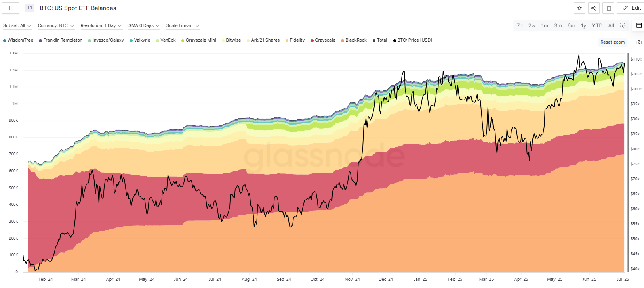Click the Fidelity legend color dot
The image size is (644, 288).
[x=287, y=40]
